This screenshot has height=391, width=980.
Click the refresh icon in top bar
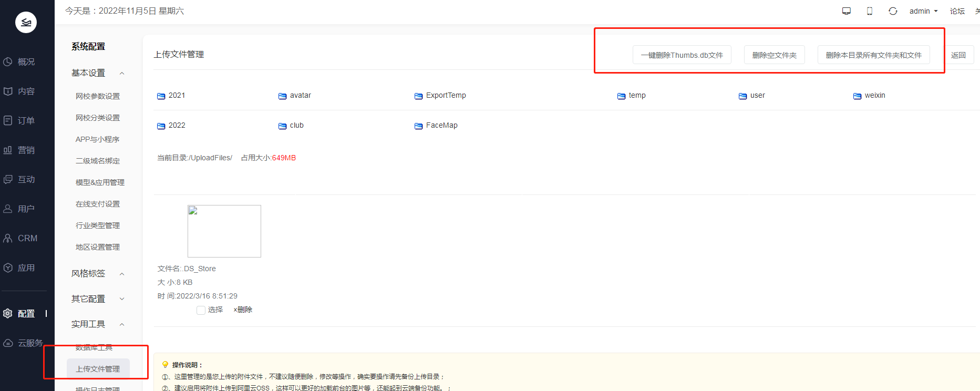point(893,11)
